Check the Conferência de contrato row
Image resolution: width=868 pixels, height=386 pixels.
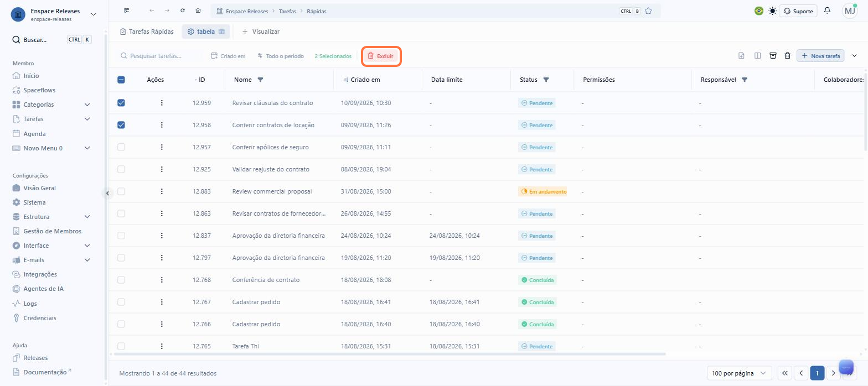pyautogui.click(x=121, y=280)
